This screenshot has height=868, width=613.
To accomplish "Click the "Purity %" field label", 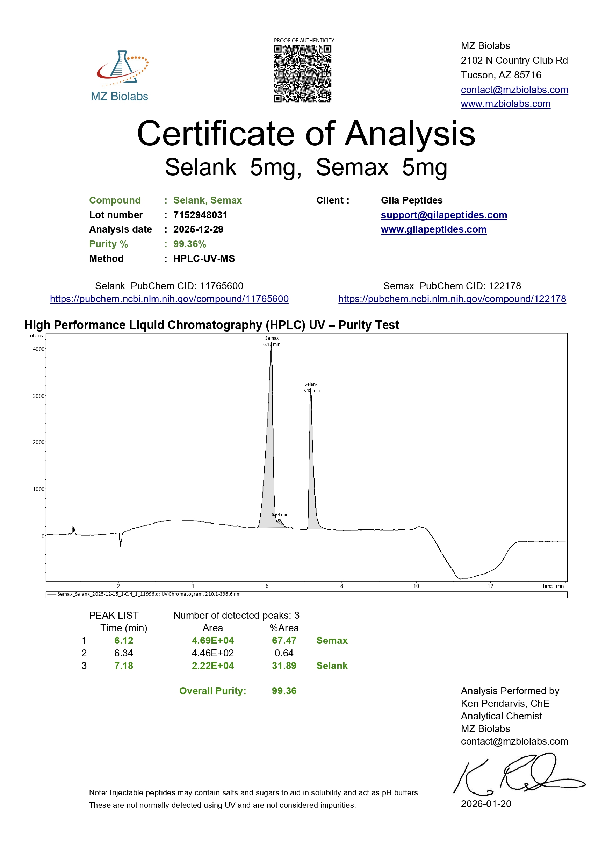I will 108,244.
